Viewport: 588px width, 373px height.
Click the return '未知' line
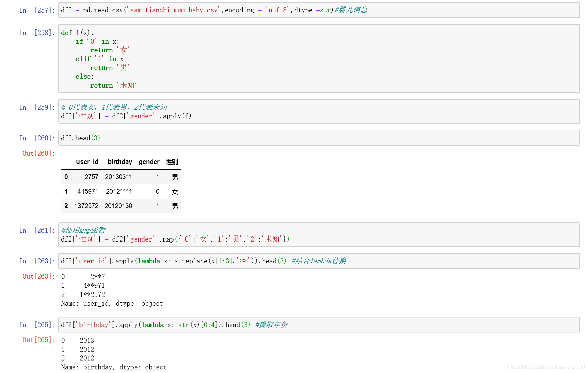(113, 85)
